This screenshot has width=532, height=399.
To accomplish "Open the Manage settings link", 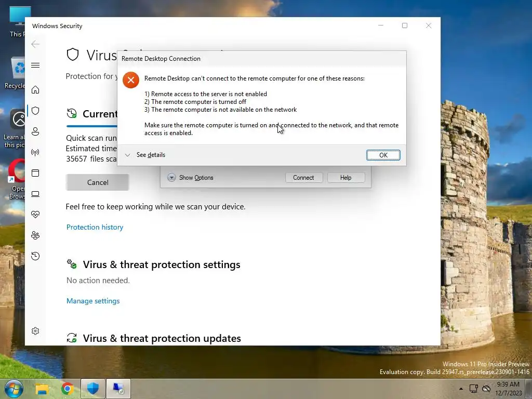I will coord(93,301).
